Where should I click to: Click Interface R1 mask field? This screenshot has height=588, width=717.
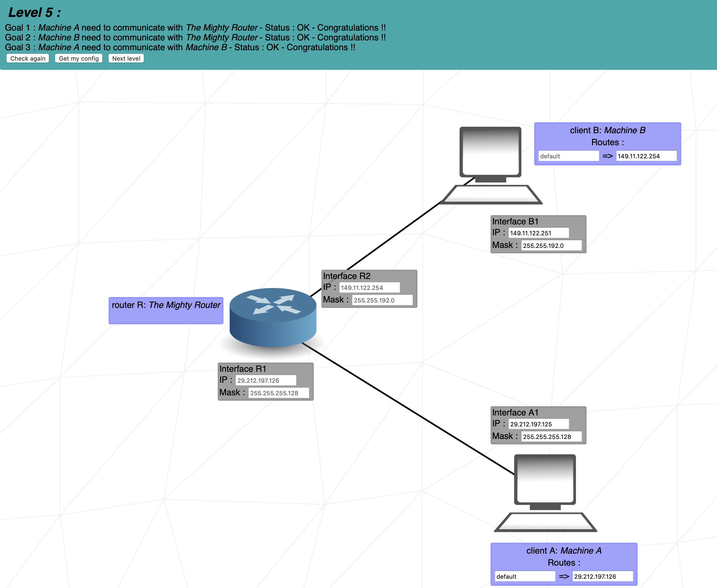pyautogui.click(x=278, y=393)
